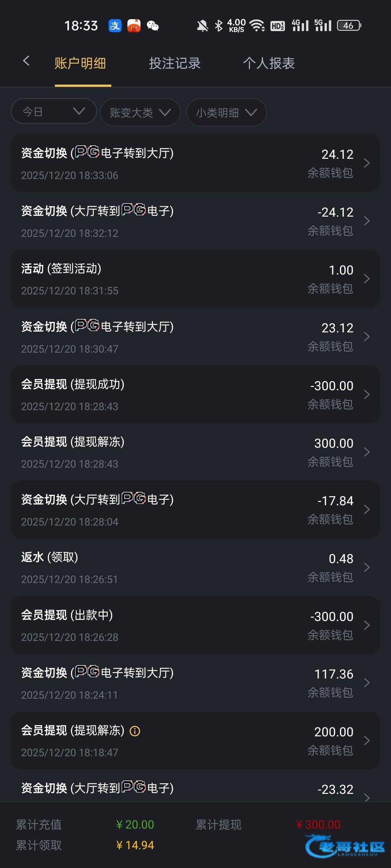391x868 pixels.
Task: Tap the muted bell status icon
Action: pyautogui.click(x=202, y=26)
